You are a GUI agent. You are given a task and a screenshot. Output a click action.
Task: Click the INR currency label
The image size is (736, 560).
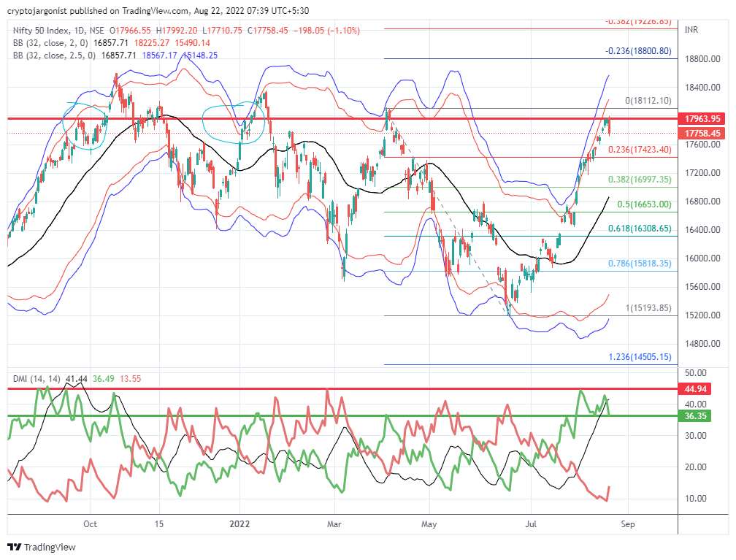coord(691,30)
